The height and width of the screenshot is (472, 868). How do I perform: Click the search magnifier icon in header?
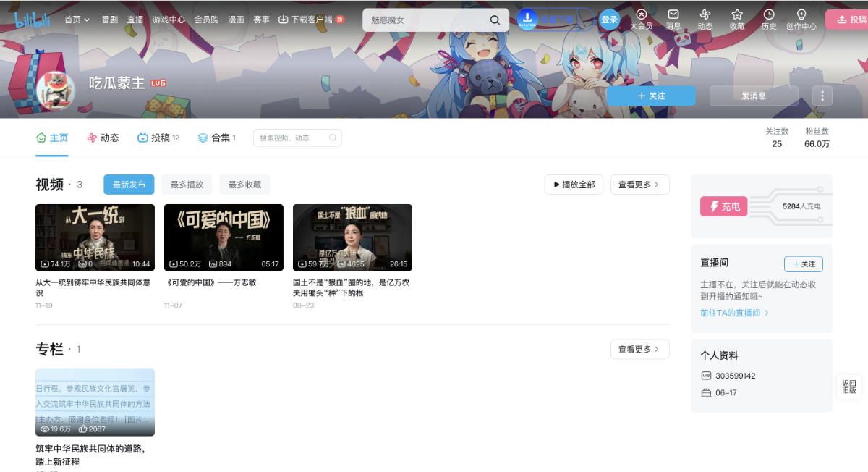[495, 20]
